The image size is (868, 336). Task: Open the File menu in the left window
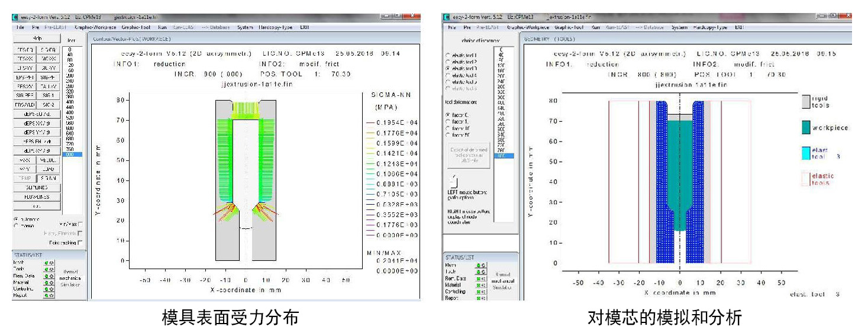tap(20, 27)
